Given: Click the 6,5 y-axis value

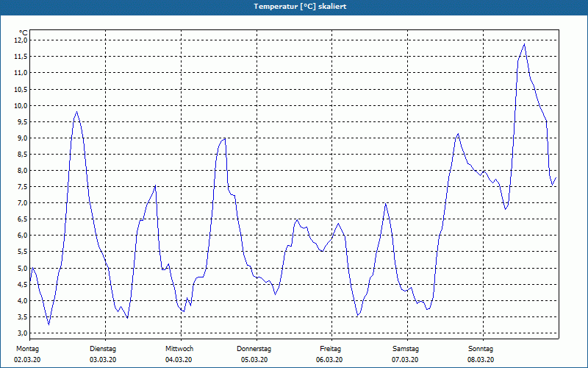Looking at the screenshot, I should tap(22, 219).
